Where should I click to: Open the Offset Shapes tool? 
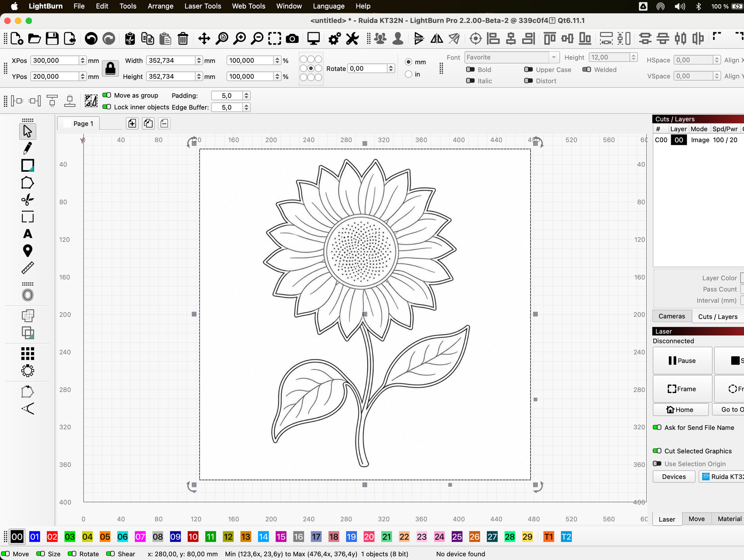(28, 295)
